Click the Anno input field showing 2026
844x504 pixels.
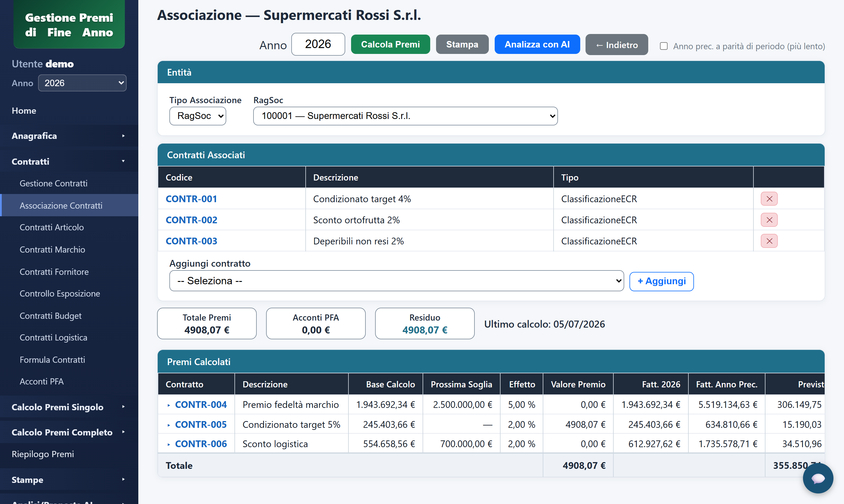pyautogui.click(x=318, y=44)
